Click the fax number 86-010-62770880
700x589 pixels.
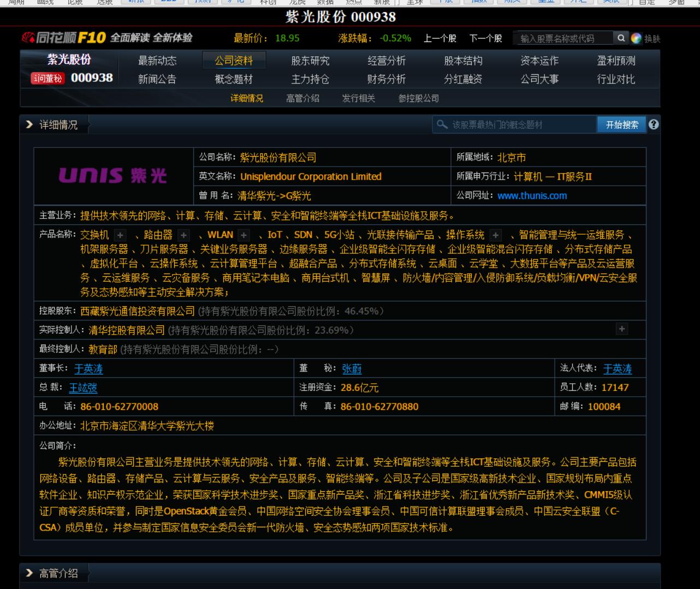tap(379, 407)
